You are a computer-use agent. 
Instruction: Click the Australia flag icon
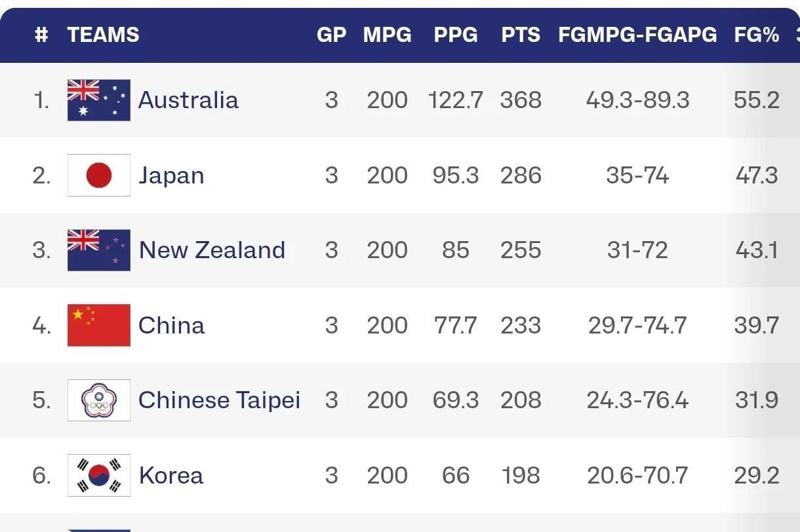(x=98, y=100)
